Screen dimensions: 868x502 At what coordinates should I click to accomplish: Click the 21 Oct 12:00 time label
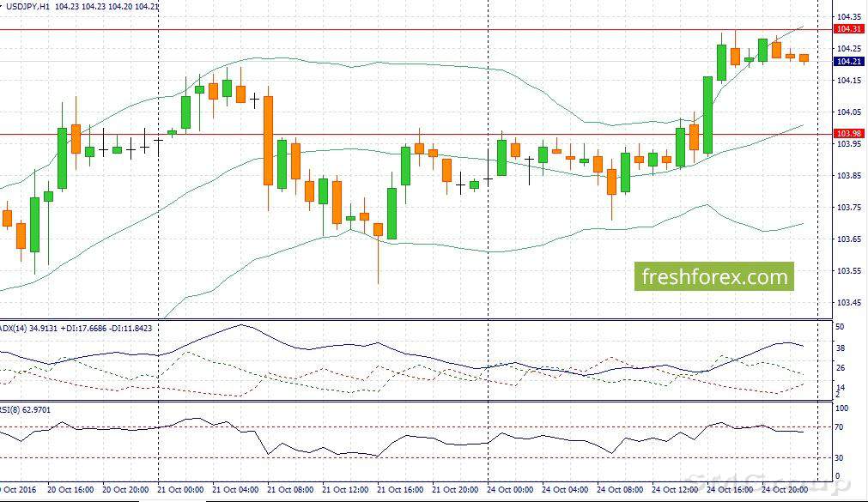[345, 490]
